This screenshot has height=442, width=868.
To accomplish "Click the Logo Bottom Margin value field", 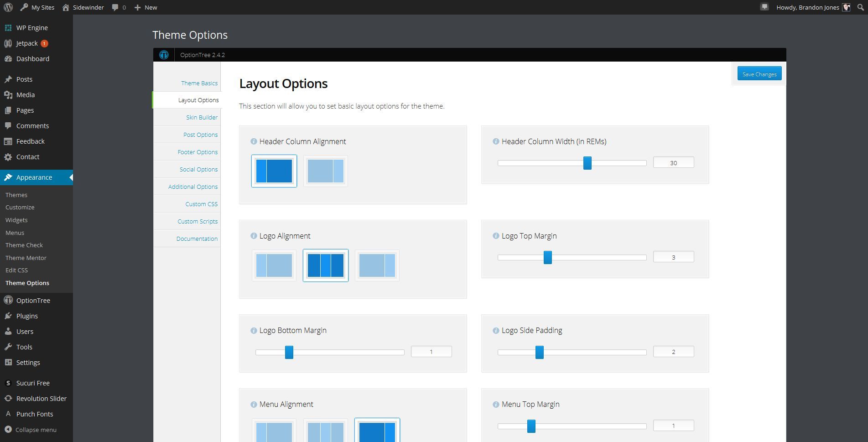I will pos(431,352).
